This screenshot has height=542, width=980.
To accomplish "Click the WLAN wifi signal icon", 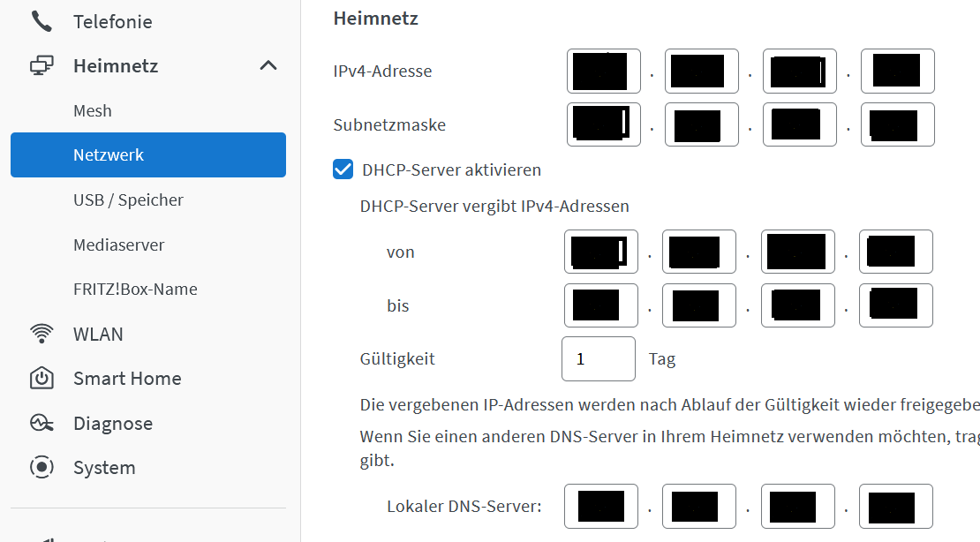I will pyautogui.click(x=41, y=334).
